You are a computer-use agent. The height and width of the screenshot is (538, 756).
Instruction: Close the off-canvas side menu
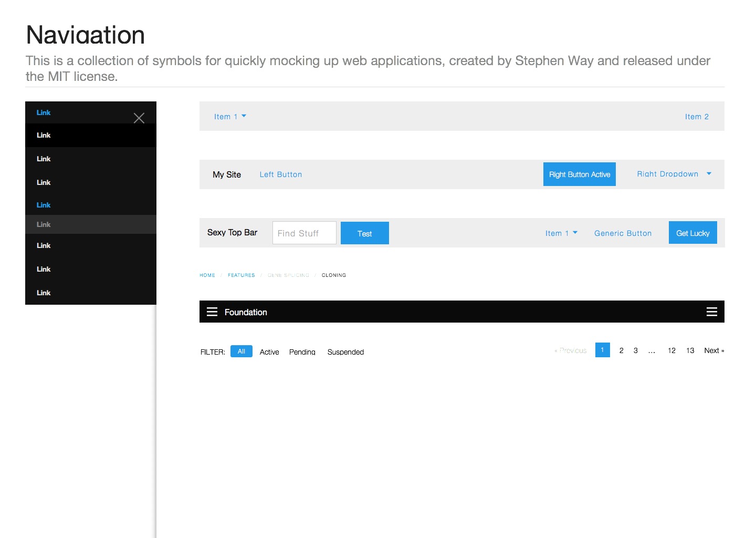click(x=139, y=118)
